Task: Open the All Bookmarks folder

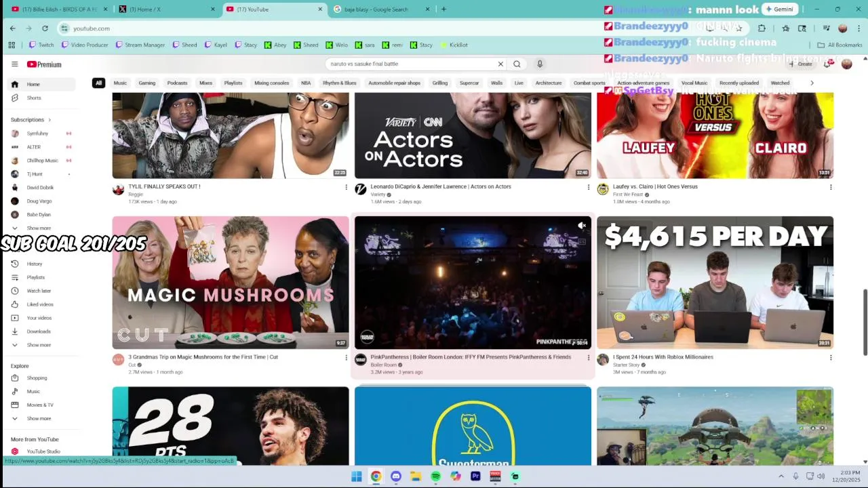Action: tap(840, 45)
